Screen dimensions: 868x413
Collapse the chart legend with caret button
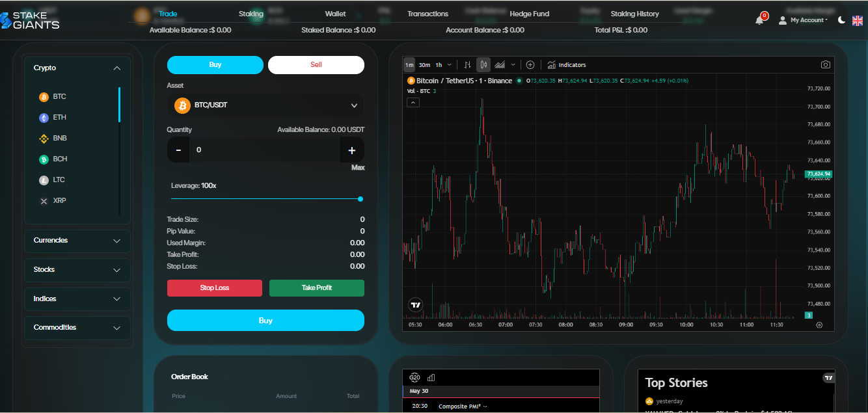(413, 103)
